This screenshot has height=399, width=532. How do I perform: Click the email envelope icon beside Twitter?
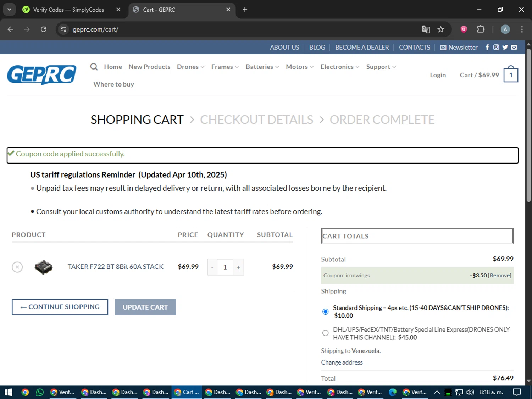[x=514, y=47]
